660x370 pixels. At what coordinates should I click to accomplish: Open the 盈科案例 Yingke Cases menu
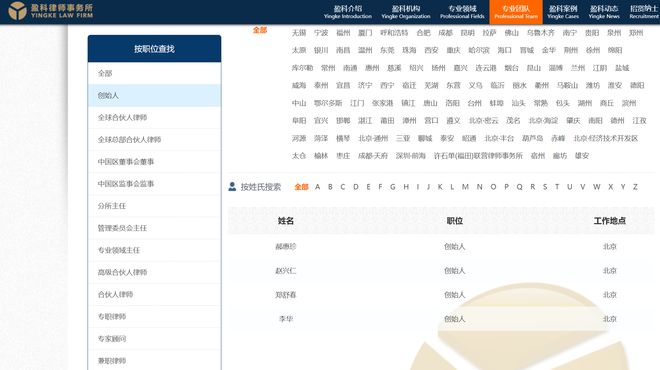[563, 12]
